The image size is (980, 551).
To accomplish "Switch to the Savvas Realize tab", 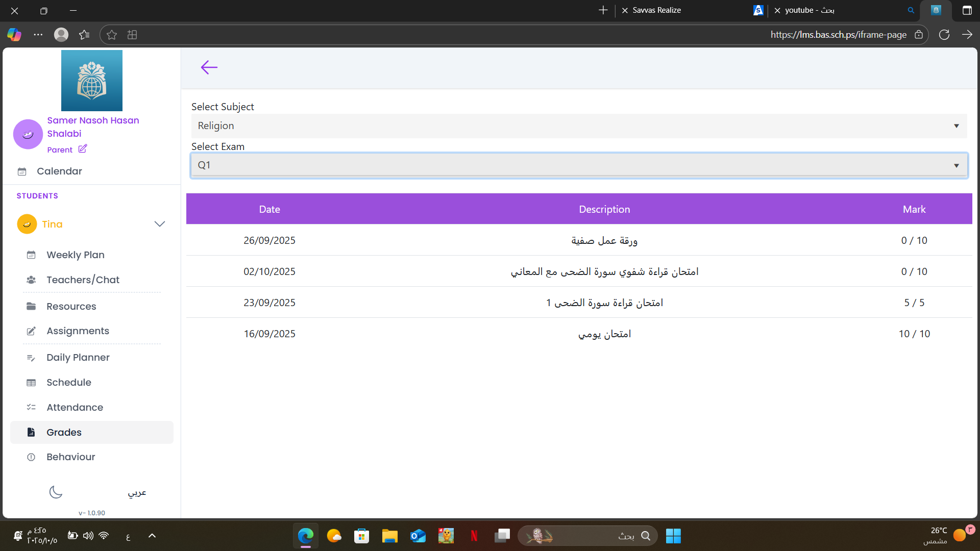I will [x=656, y=10].
